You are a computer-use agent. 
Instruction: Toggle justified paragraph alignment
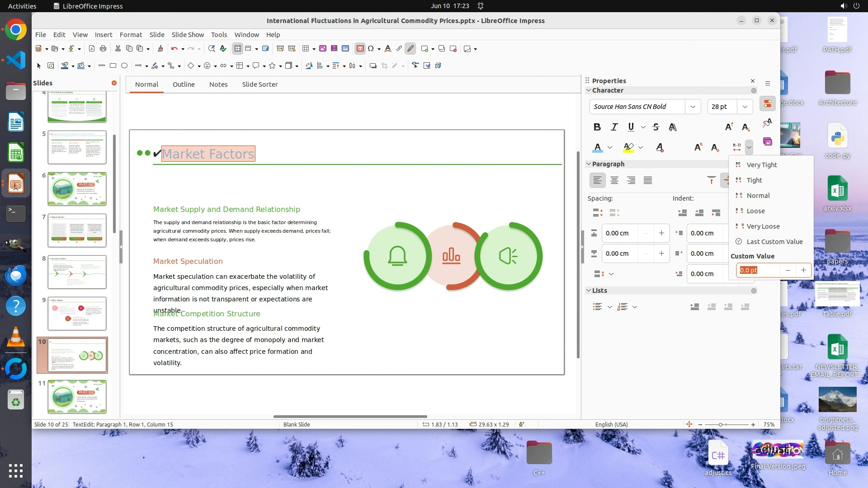(648, 181)
